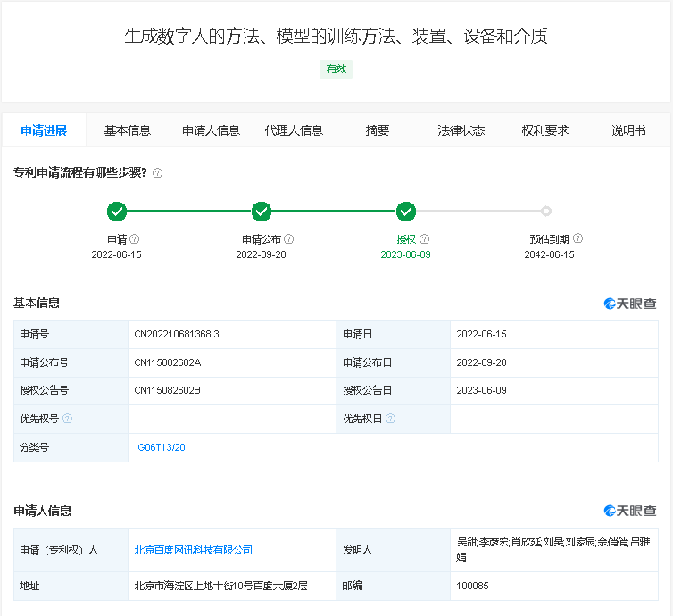Switch to the 法律状态 tab
This screenshot has height=616, width=673.
point(461,130)
